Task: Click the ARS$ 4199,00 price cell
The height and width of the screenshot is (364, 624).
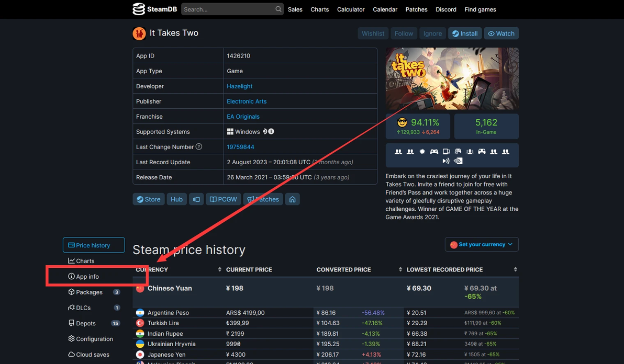Action: pyautogui.click(x=246, y=313)
